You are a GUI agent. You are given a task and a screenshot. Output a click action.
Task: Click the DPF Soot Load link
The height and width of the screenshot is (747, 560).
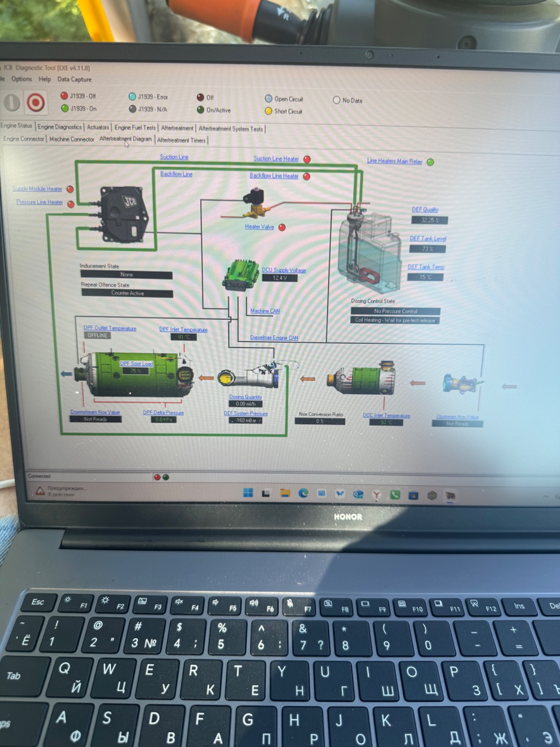point(137,364)
